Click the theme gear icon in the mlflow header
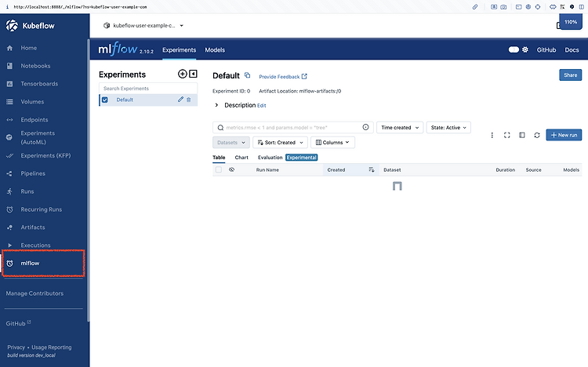The width and height of the screenshot is (588, 367). click(525, 49)
